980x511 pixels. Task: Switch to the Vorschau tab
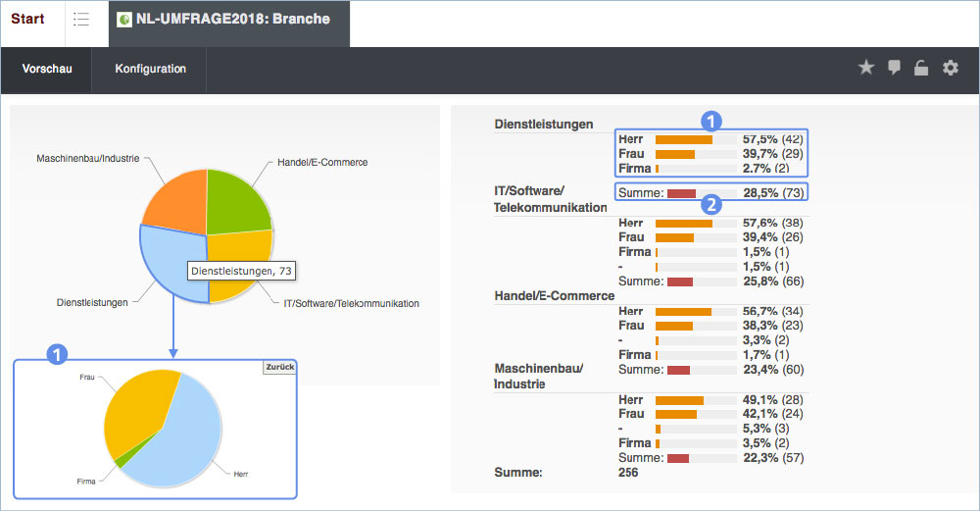(47, 69)
